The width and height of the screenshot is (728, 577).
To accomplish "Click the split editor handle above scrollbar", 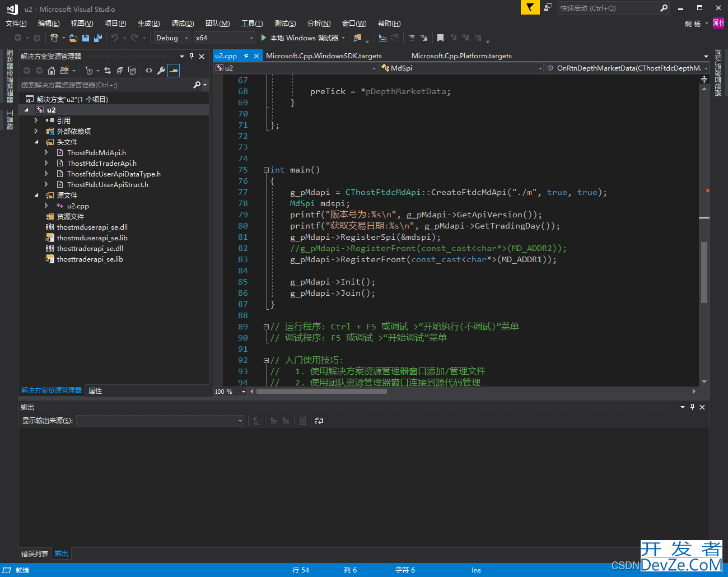I will 704,80.
